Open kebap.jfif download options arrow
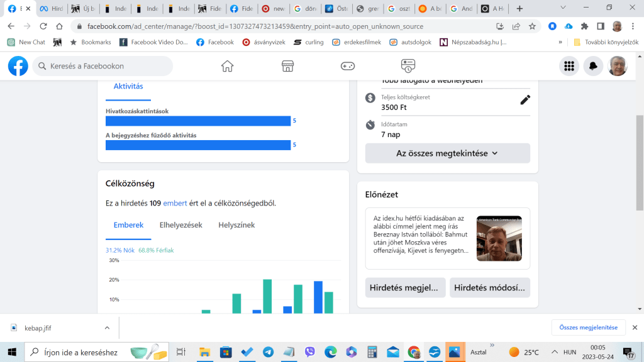644x362 pixels. point(107,327)
